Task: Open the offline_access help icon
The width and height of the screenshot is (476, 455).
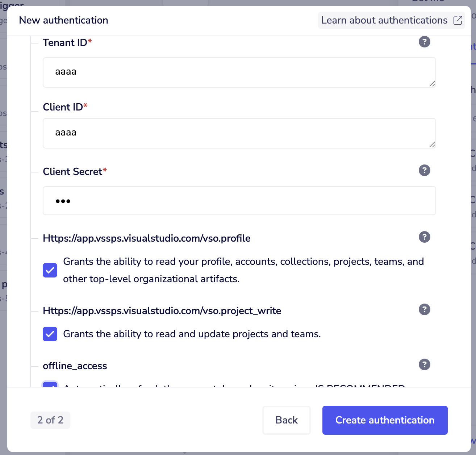Action: pos(424,364)
